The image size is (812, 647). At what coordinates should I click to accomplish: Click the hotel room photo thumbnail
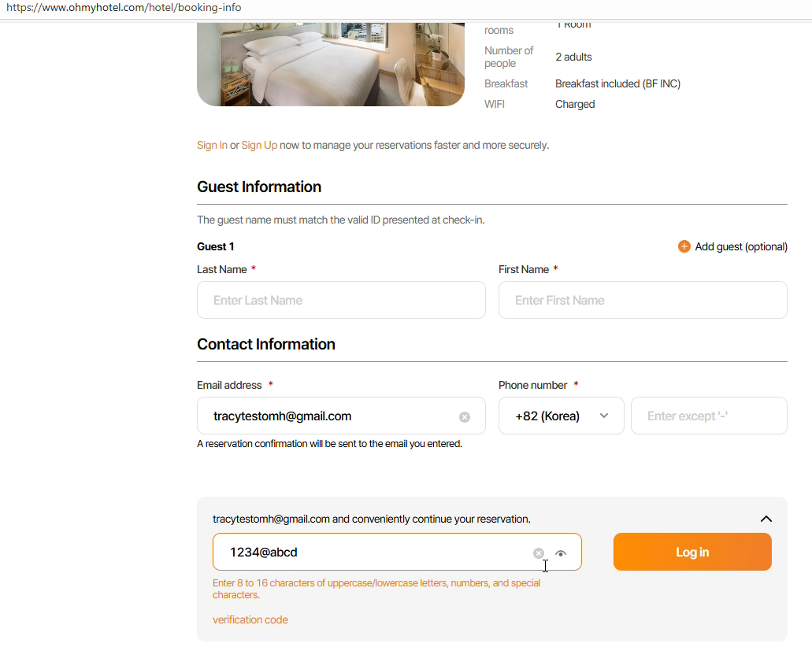click(331, 63)
